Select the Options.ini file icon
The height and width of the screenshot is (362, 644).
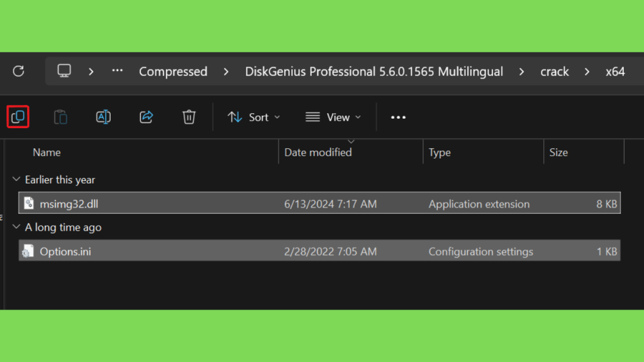28,251
